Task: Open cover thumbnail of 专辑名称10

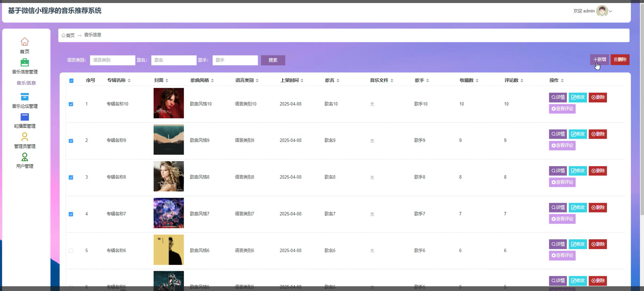Action: point(169,103)
